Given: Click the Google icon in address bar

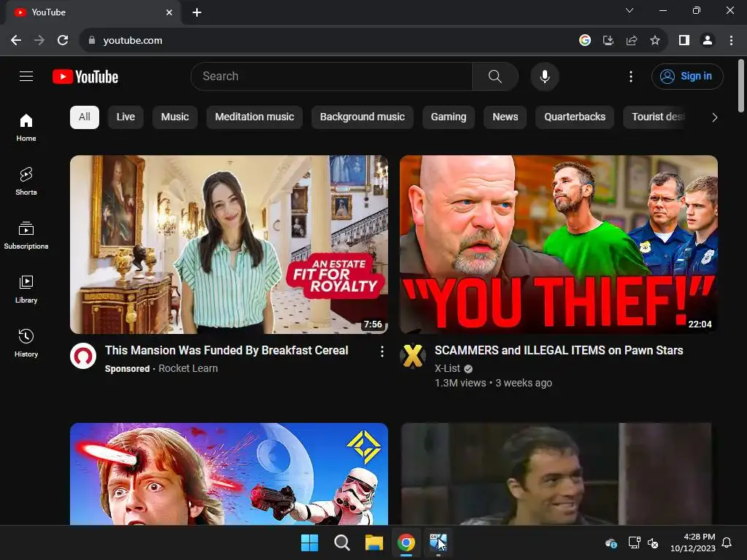Looking at the screenshot, I should tap(585, 41).
